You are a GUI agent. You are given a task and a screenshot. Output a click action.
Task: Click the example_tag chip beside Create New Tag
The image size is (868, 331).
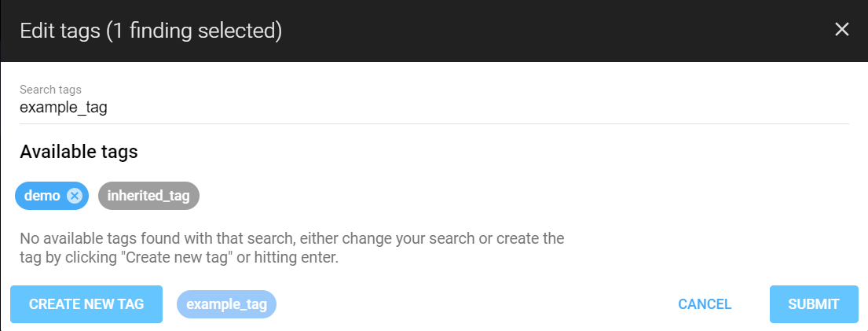pos(226,304)
